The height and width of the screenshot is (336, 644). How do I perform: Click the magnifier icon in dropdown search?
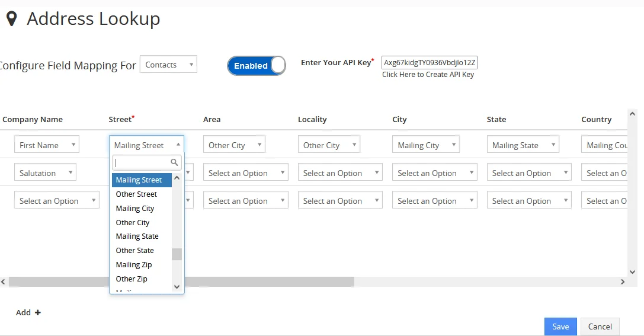[174, 162]
